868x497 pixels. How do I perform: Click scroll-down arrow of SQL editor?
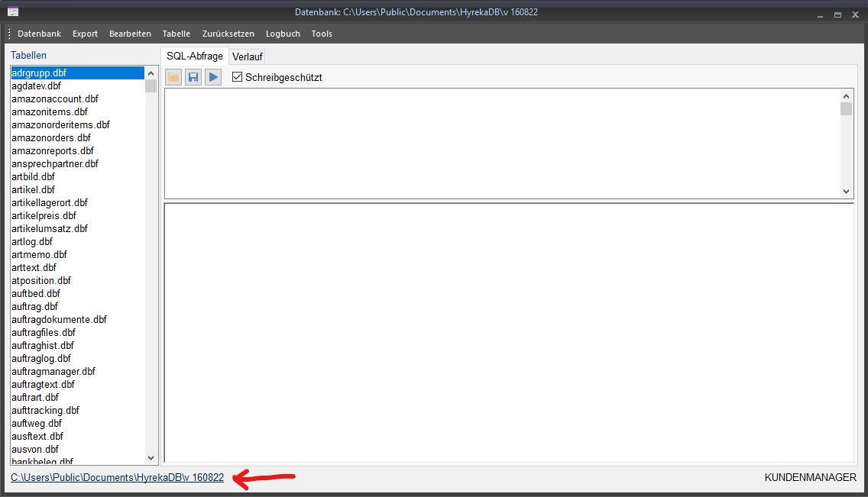point(846,192)
